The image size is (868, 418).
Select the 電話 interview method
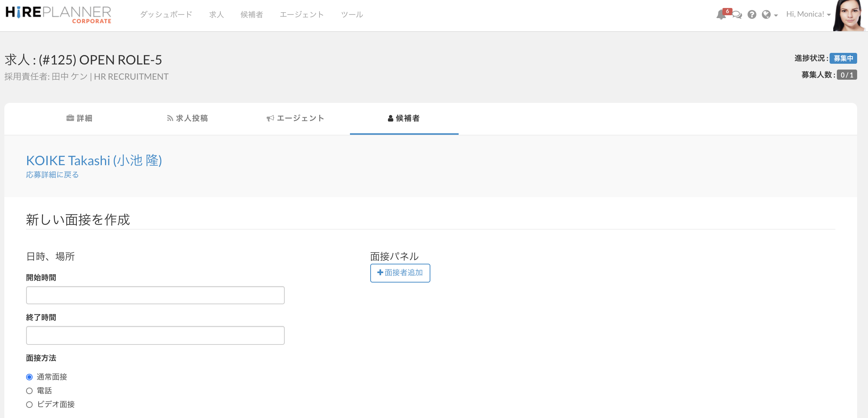click(x=29, y=391)
